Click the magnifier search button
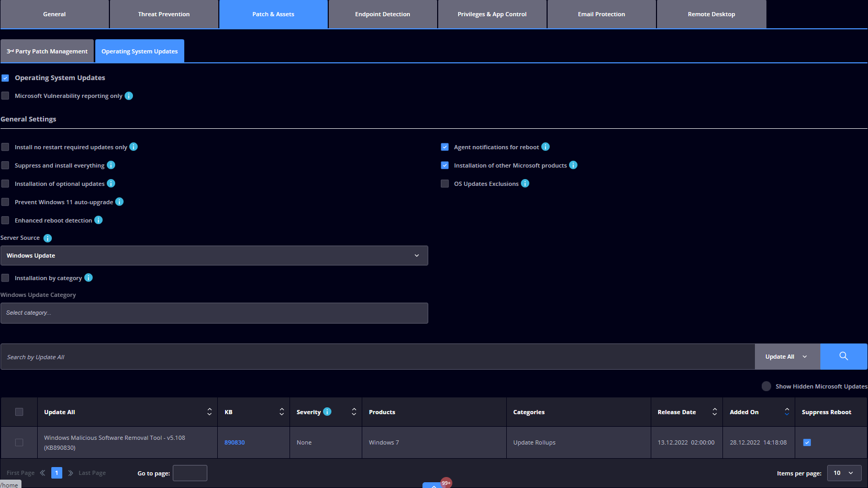This screenshot has width=868, height=488. 844,357
